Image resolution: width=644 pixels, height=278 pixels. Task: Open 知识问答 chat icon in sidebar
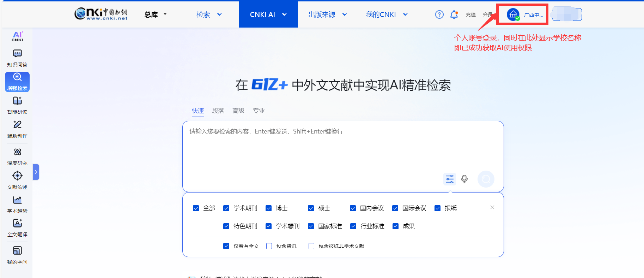[17, 53]
